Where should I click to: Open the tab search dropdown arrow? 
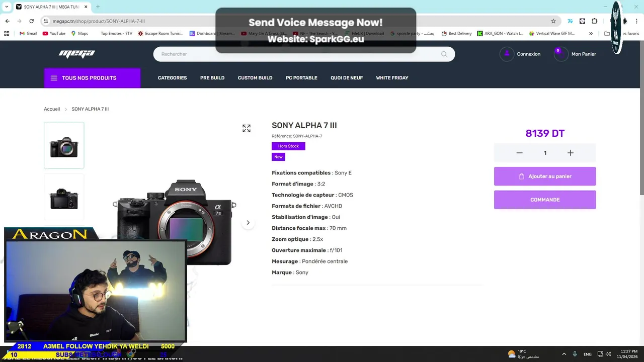[x=7, y=7]
